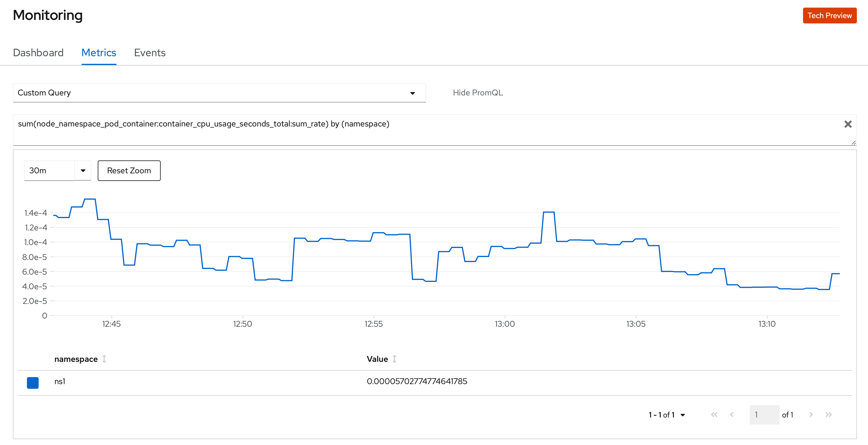Click the Tech Preview badge
Viewport: 868px width, 445px height.
(829, 16)
